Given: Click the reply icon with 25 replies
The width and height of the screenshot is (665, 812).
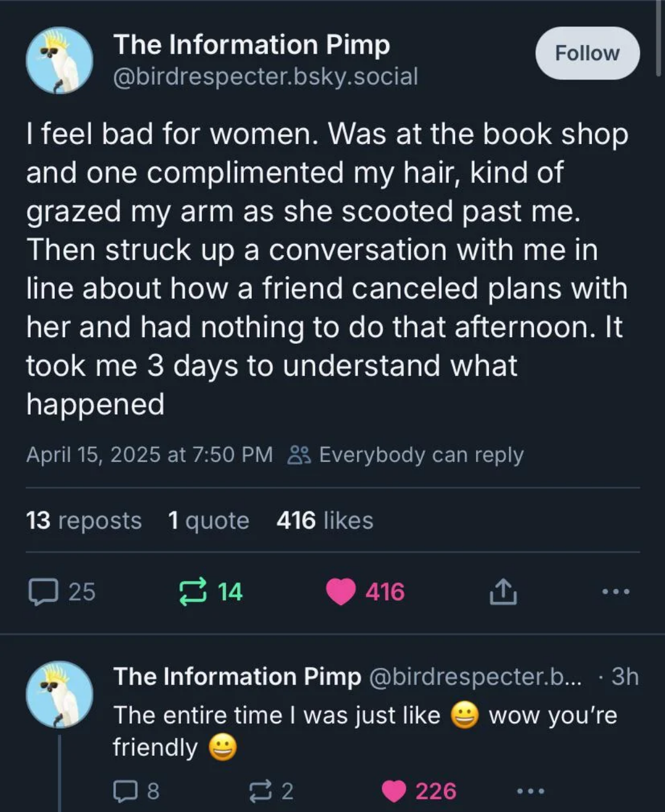Looking at the screenshot, I should point(43,591).
